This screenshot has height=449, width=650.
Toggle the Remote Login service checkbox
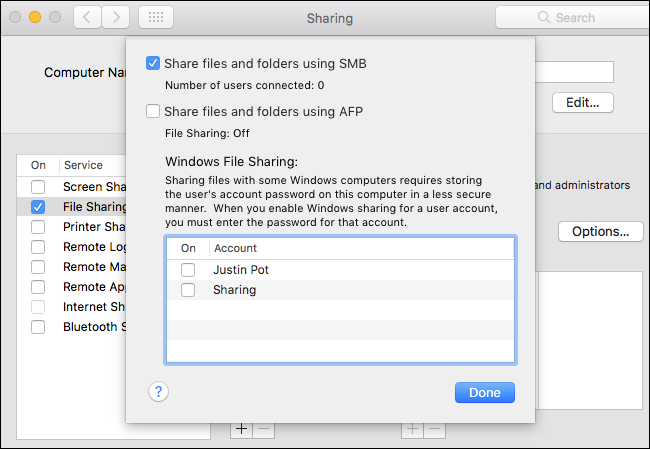click(x=38, y=247)
